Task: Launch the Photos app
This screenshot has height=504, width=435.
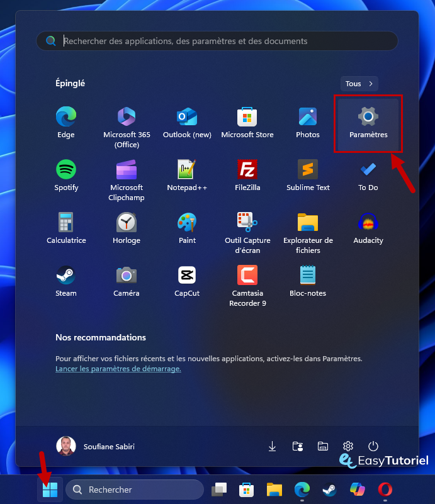Action: (308, 123)
